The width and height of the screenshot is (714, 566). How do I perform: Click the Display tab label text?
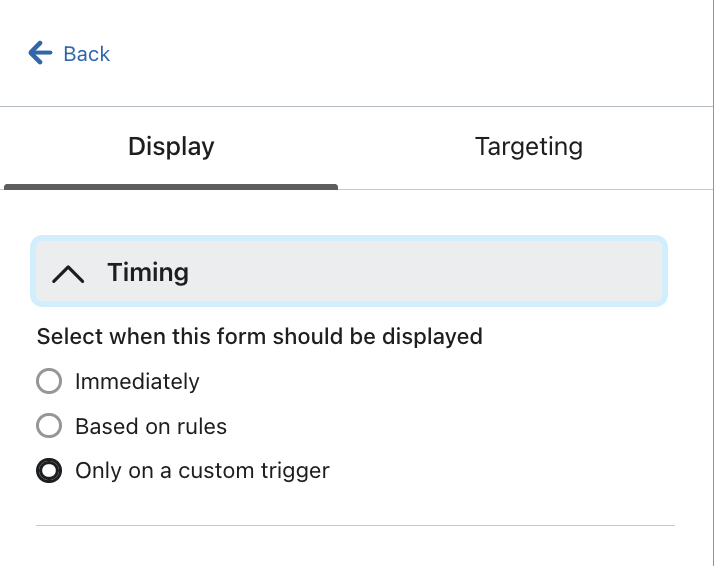point(171,147)
